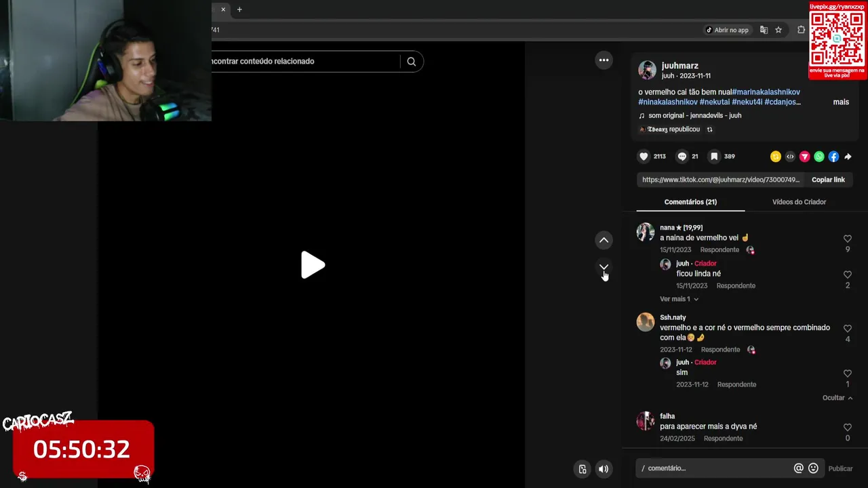Like juuh's reply 'sim'
Viewport: 868px width, 488px height.
847,373
